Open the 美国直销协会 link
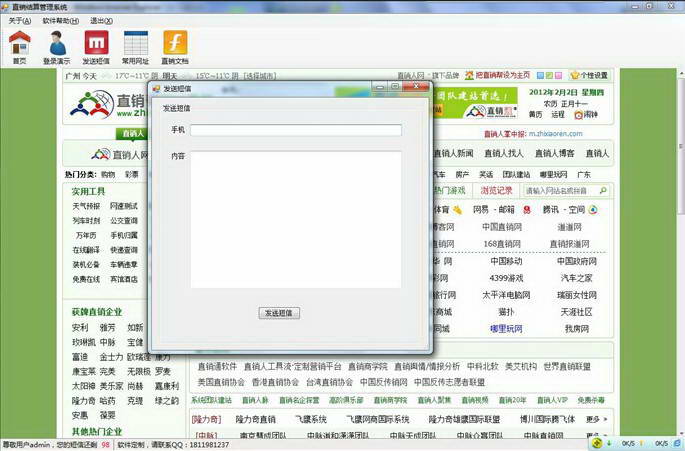Screen dimensions: 685x451 tap(221, 382)
